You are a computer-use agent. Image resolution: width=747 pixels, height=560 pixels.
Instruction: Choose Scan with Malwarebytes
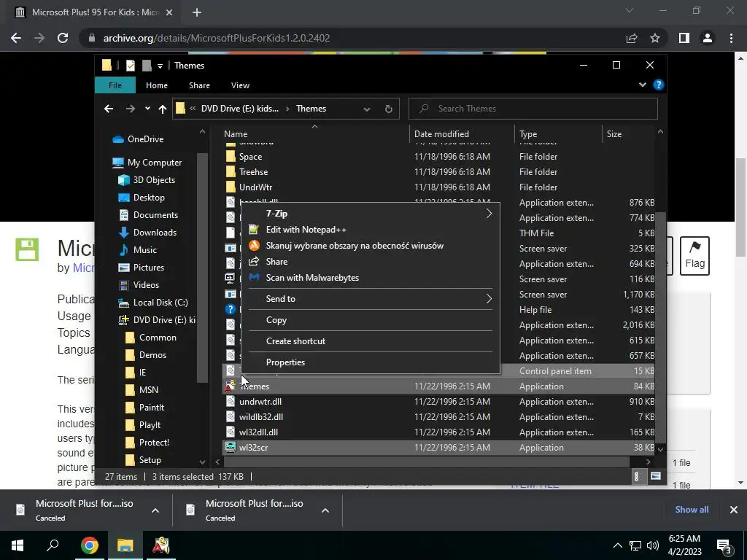point(371,278)
